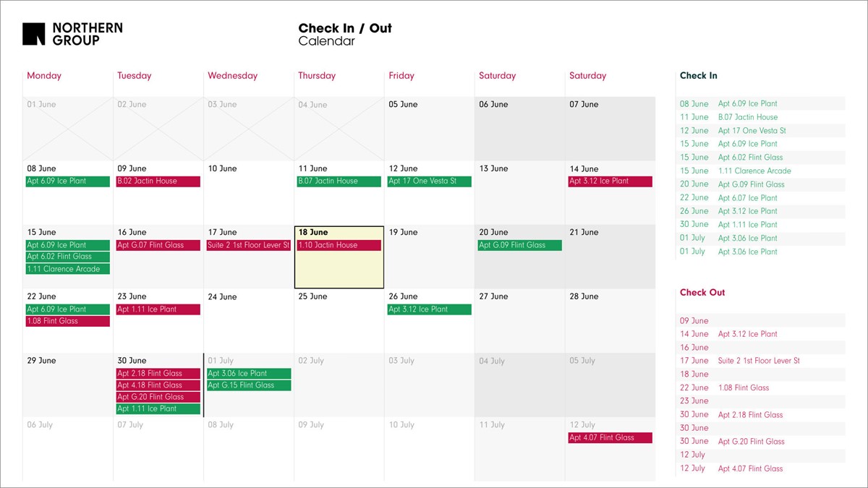Open 1.08 Flint Glass event on 22 June

[x=67, y=321]
